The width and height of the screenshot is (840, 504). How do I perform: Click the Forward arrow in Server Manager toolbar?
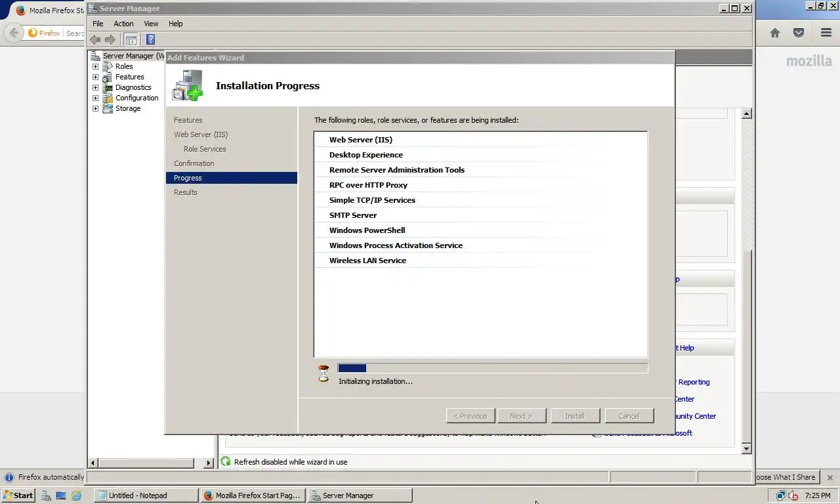click(110, 40)
